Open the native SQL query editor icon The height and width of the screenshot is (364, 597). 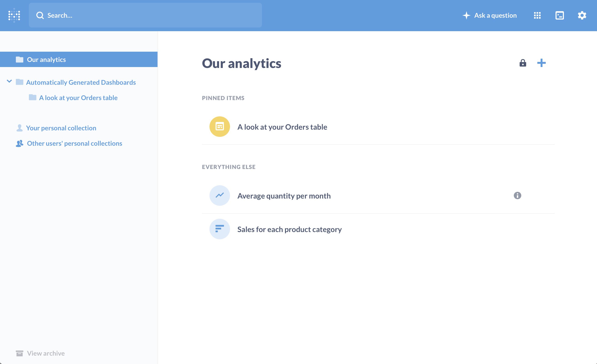(560, 15)
